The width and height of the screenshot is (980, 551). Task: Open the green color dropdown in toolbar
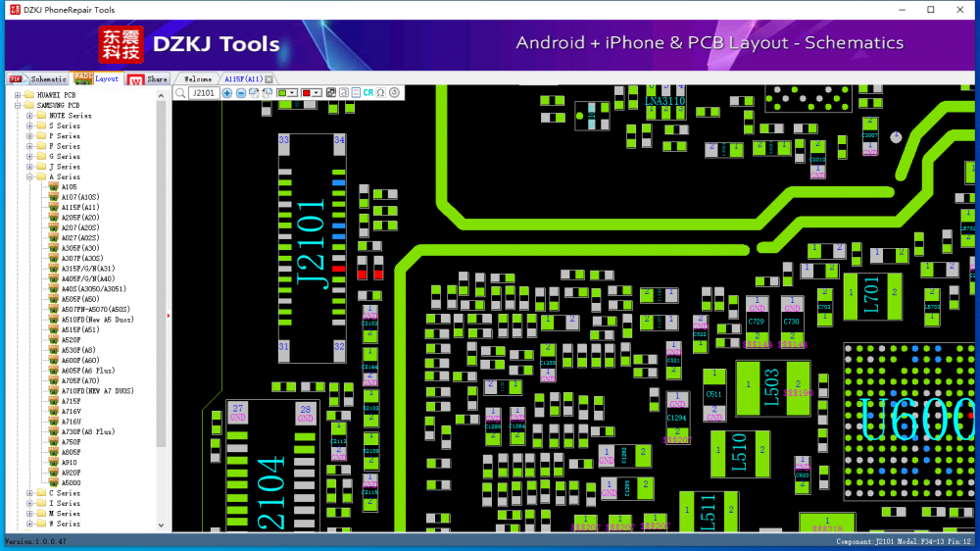(294, 93)
